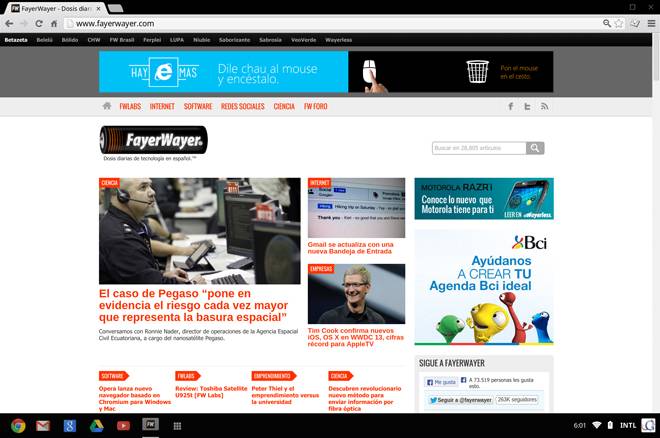This screenshot has width=660, height=438.
Task: Open Google Search app in the shelf
Action: 70,426
